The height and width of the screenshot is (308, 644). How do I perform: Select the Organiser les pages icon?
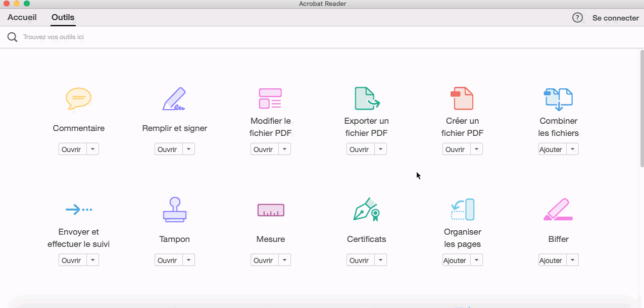point(463,210)
